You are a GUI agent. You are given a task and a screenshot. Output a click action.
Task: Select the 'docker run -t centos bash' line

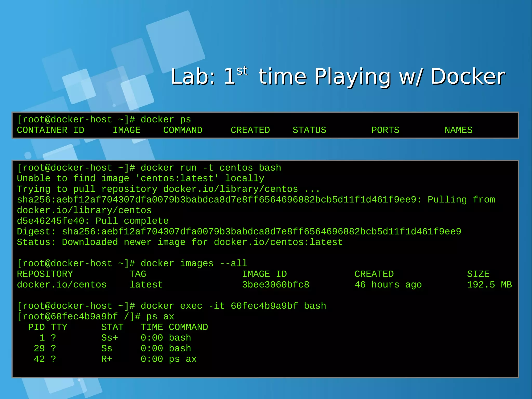pos(149,168)
